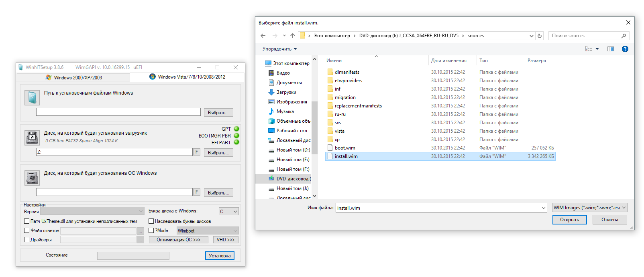This screenshot has width=644, height=277.
Task: Click Выбрать for installation files path
Action: coord(218,113)
